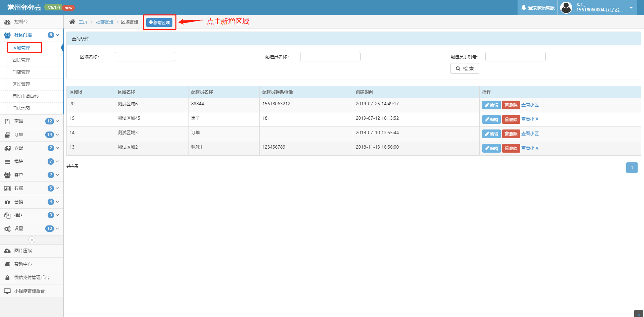Click scroll-to-top icon at bottom right
644x317 pixels.
(639, 314)
